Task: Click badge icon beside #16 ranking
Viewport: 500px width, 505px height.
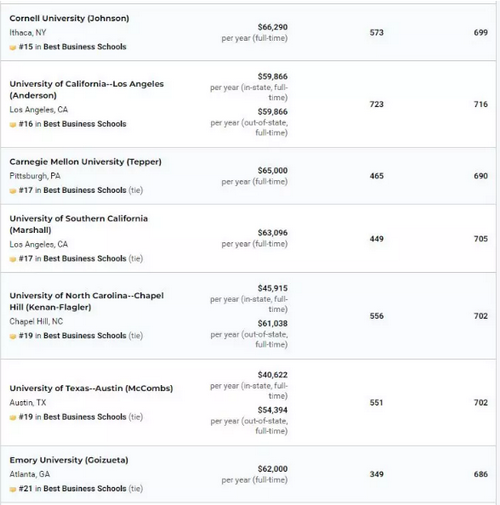Action: click(13, 125)
